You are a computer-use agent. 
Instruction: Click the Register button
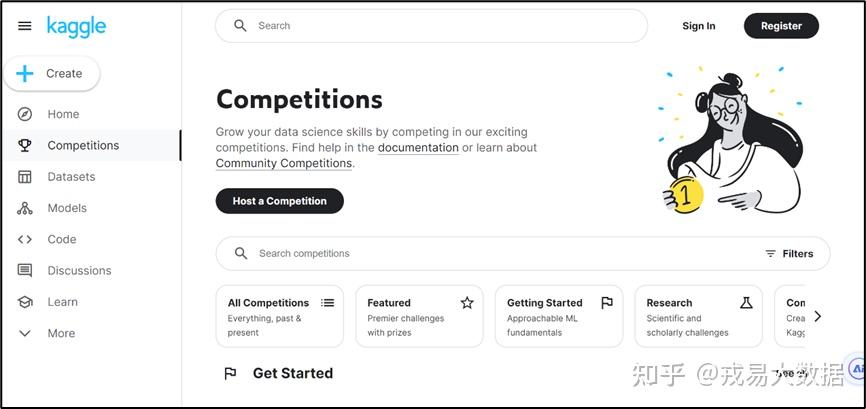point(781,26)
